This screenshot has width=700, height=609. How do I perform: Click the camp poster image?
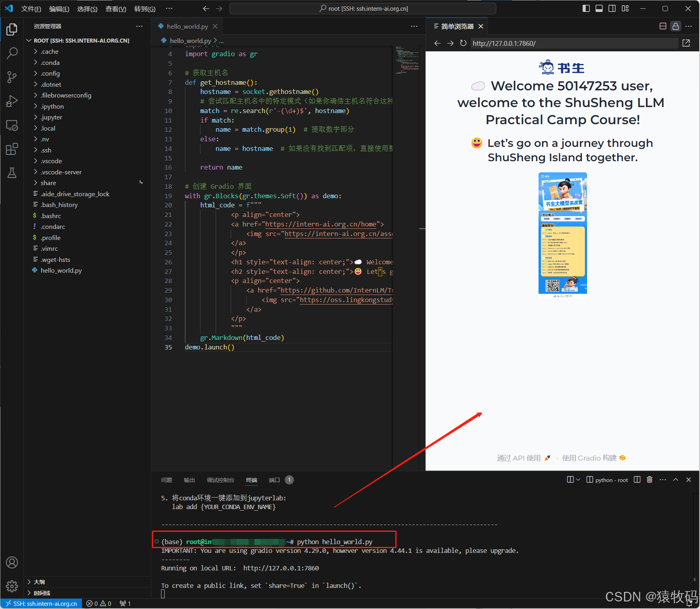tap(562, 234)
